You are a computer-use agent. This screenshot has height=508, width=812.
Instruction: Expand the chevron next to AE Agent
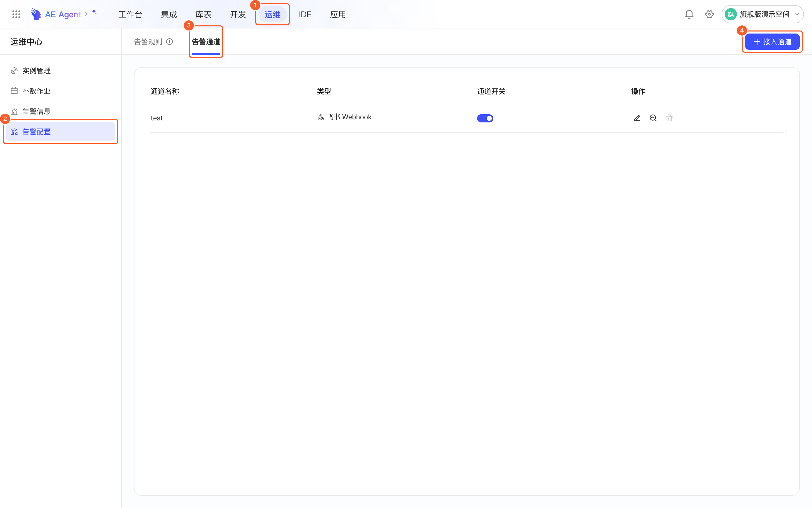(x=86, y=14)
